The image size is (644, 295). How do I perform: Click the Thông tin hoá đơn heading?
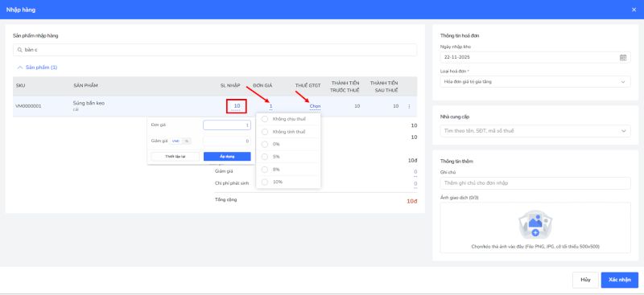point(460,35)
